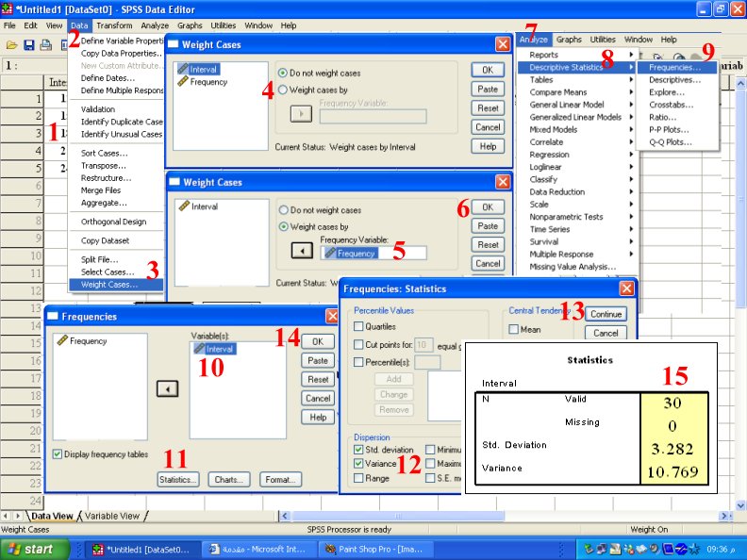Click the vertical scrollbar down arrow

[740, 505]
